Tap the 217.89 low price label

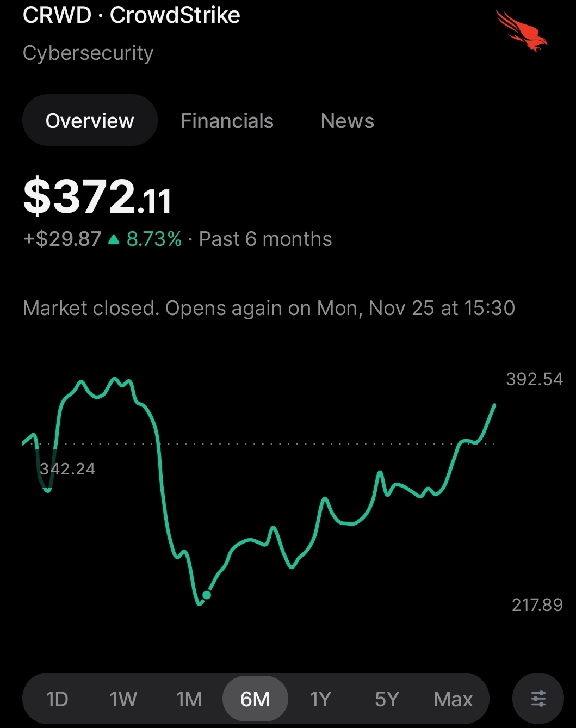click(x=537, y=604)
